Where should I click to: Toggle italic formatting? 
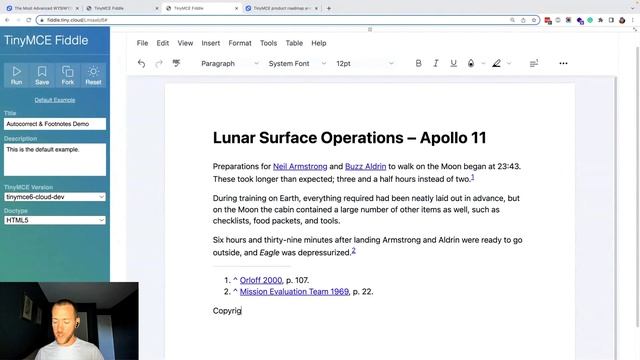(x=436, y=63)
